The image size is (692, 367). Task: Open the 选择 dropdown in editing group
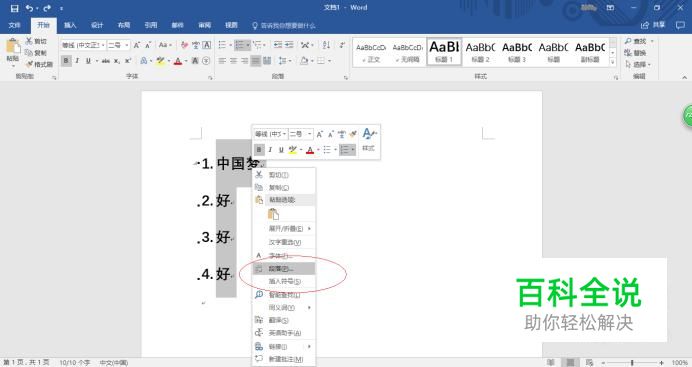(x=638, y=64)
